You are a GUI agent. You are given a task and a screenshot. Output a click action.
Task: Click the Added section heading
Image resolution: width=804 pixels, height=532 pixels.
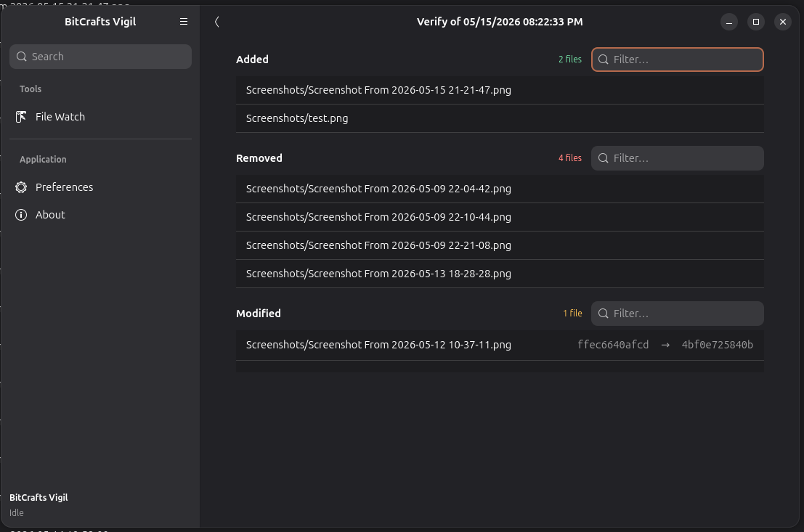click(252, 60)
